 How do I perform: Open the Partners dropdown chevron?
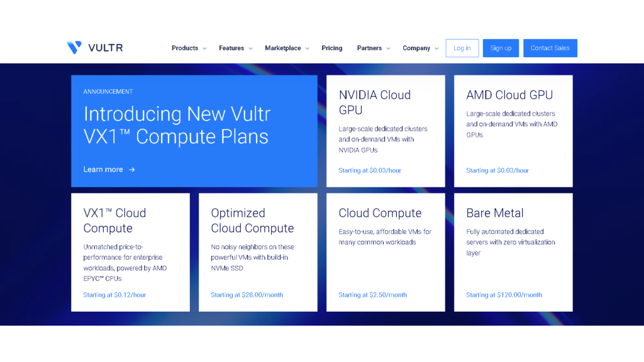click(388, 48)
